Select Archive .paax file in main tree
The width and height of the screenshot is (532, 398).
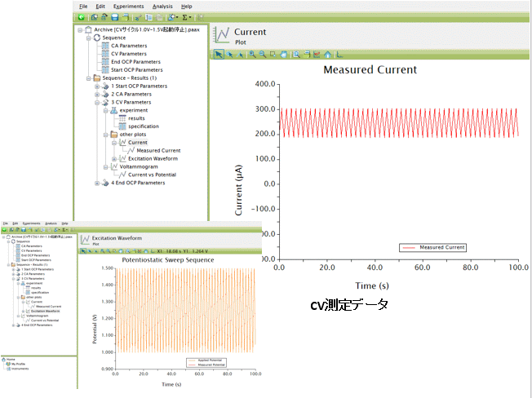(147, 30)
